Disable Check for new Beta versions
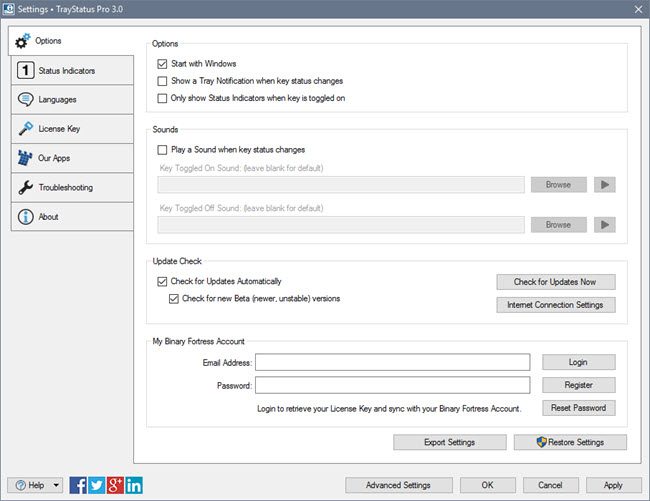 [x=174, y=299]
